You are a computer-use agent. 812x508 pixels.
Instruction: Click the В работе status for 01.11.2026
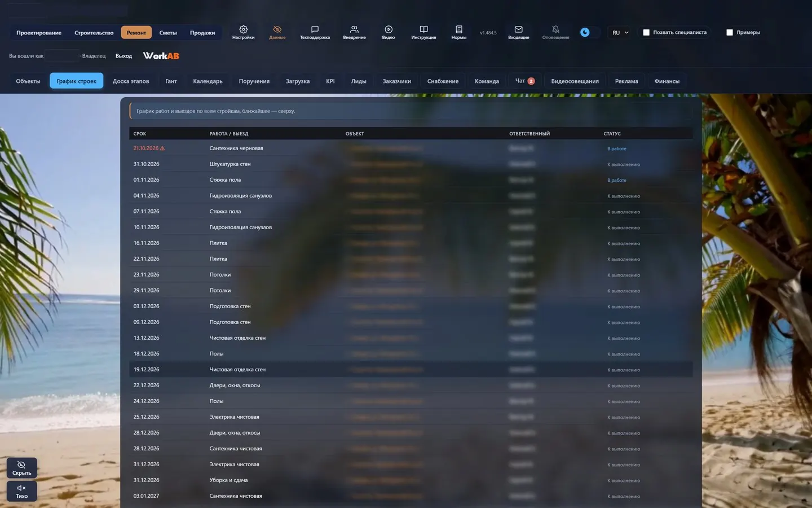coord(617,181)
